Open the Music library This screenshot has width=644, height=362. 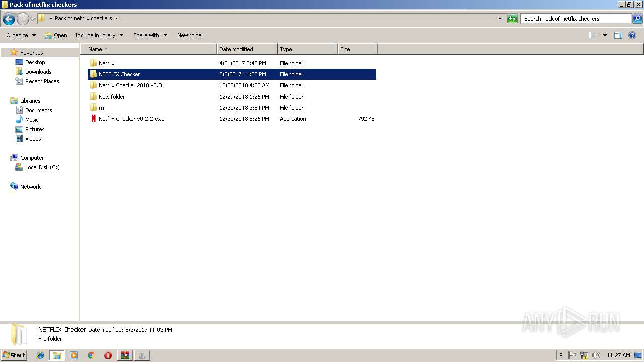(32, 120)
